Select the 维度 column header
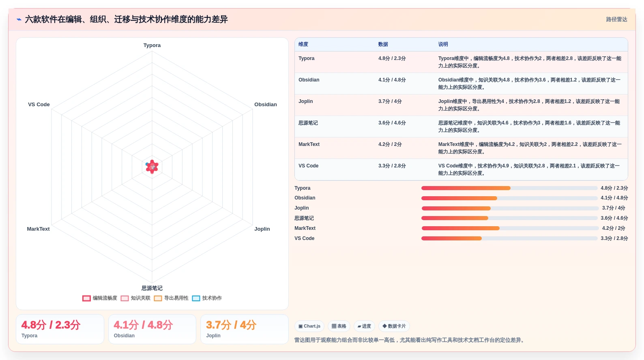Viewport: 644px width, 360px height. (303, 44)
